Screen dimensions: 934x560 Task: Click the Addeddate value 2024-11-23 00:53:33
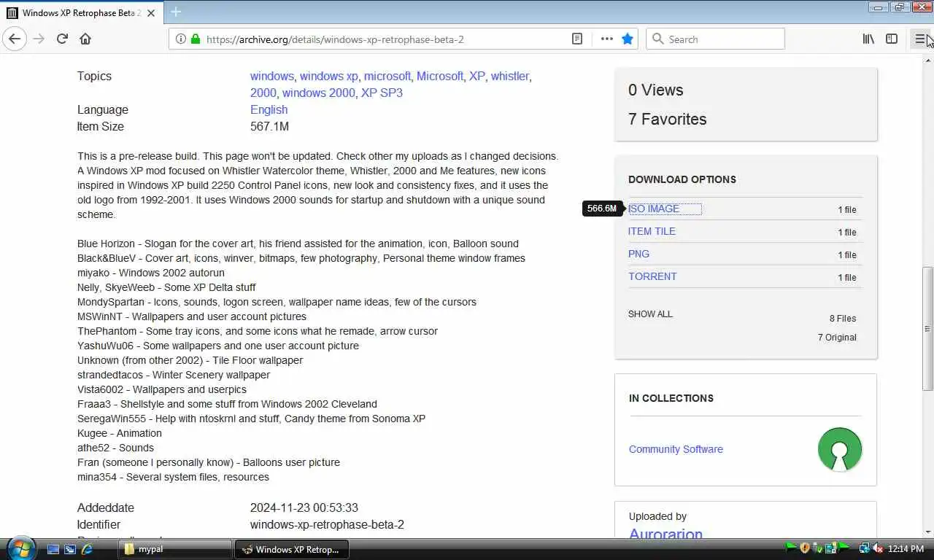pos(304,507)
